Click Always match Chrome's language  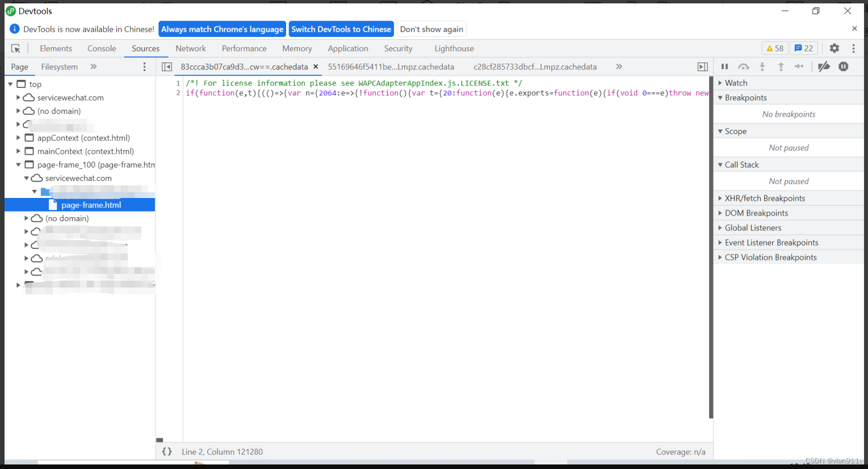pyautogui.click(x=222, y=29)
